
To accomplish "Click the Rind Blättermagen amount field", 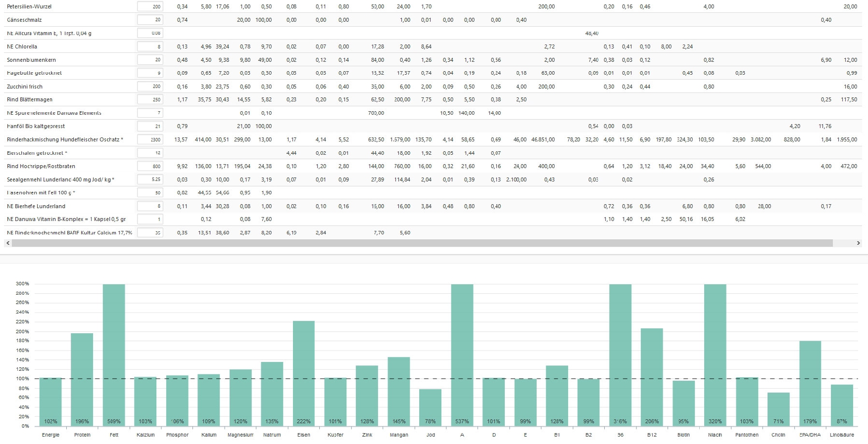I will coord(150,99).
